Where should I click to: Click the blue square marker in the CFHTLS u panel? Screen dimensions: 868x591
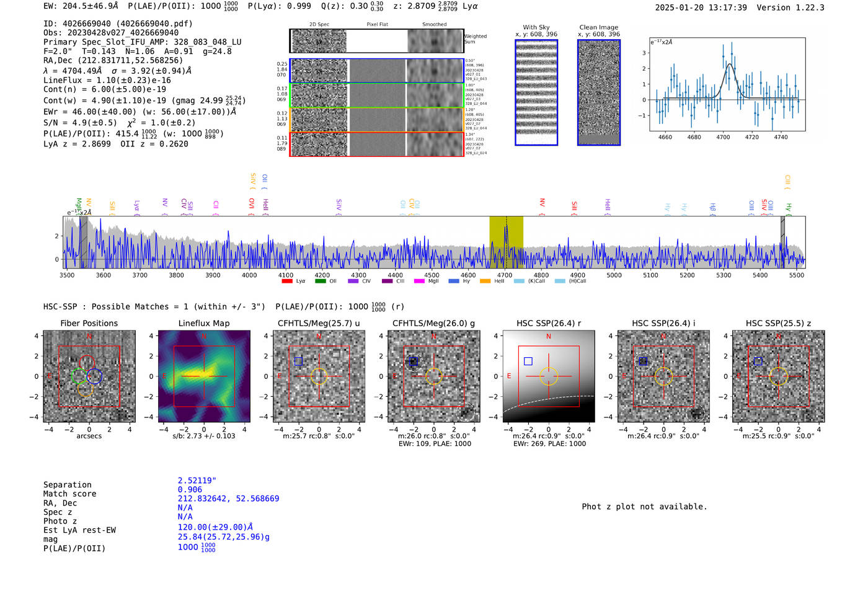[x=298, y=361]
